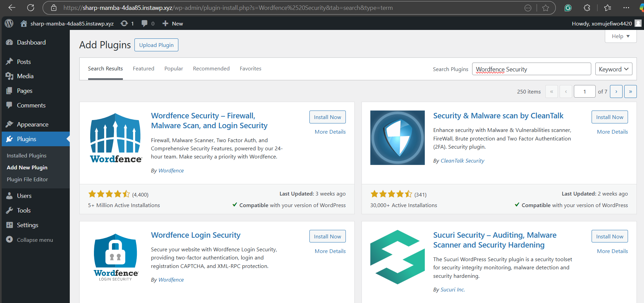The image size is (644, 303).
Task: Switch to the Featured tab
Action: [143, 69]
